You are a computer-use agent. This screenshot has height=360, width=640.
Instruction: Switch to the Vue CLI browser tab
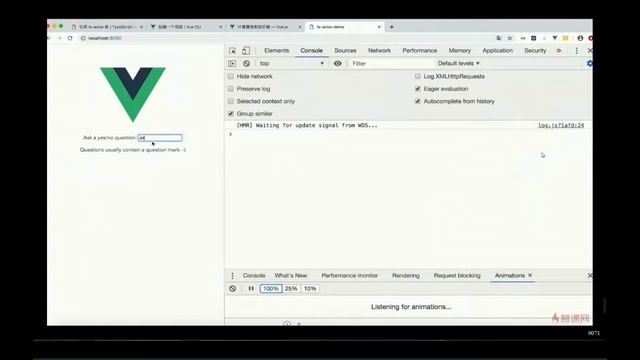point(186,27)
